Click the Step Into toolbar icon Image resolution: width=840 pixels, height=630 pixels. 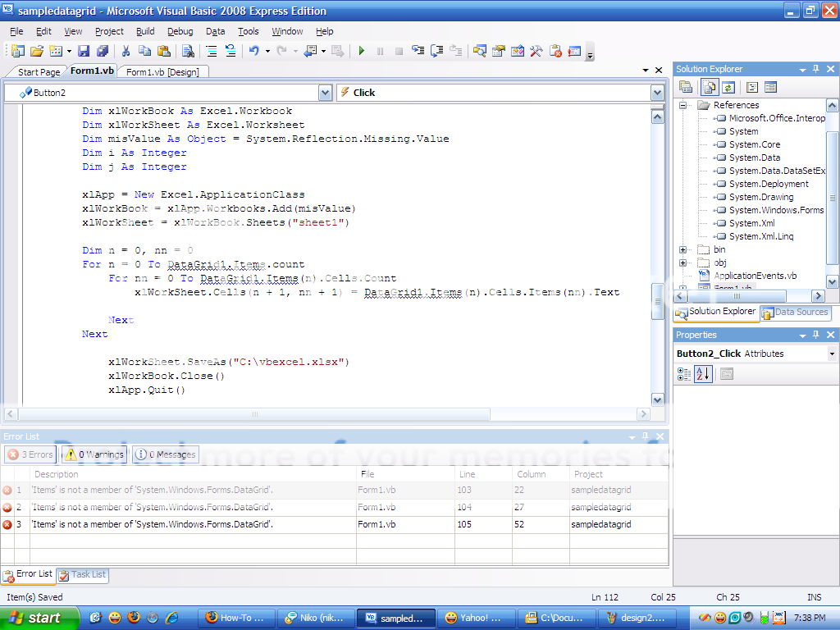tap(418, 51)
